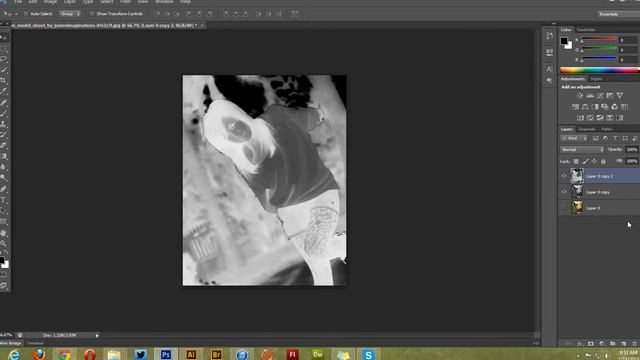Click the delete layer trash icon
Image resolution: width=640 pixels, height=360 pixels.
click(634, 344)
